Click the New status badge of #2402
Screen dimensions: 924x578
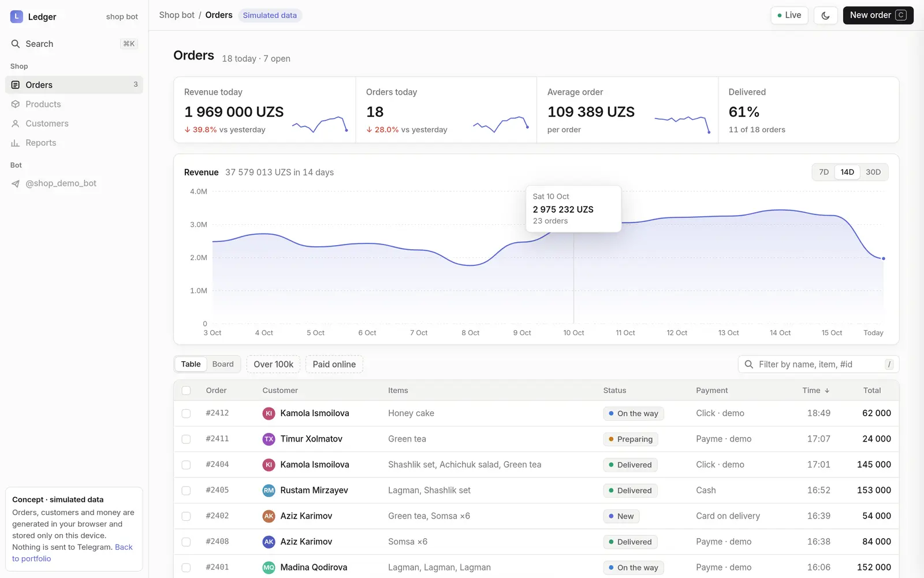(621, 516)
